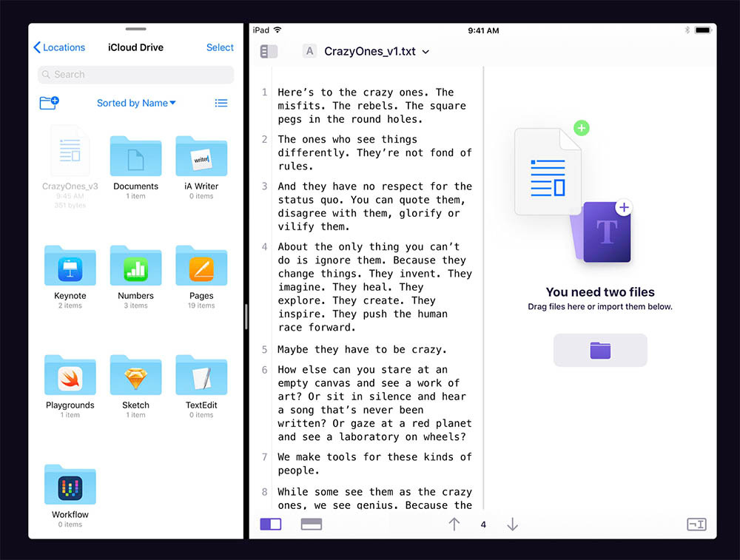Viewport: 740px width, 560px height.
Task: Click 'Drag files here or import them below.'
Action: pyautogui.click(x=600, y=307)
